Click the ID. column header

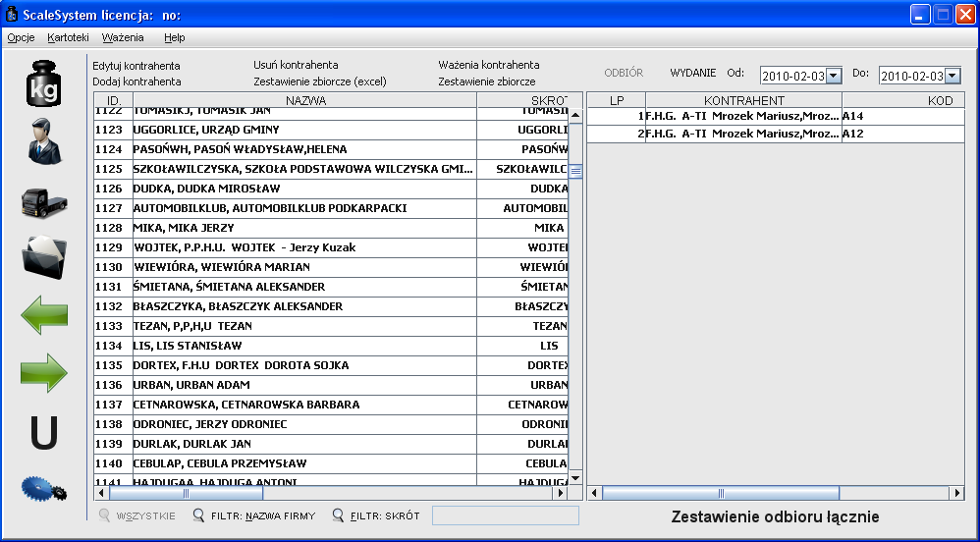click(x=114, y=101)
